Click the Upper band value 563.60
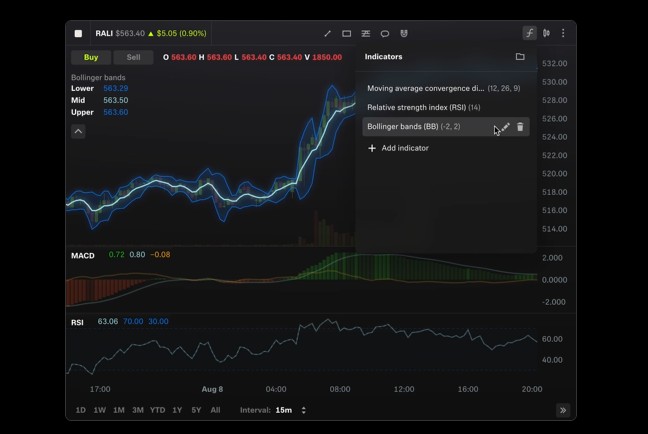The width and height of the screenshot is (648, 434). pyautogui.click(x=116, y=112)
